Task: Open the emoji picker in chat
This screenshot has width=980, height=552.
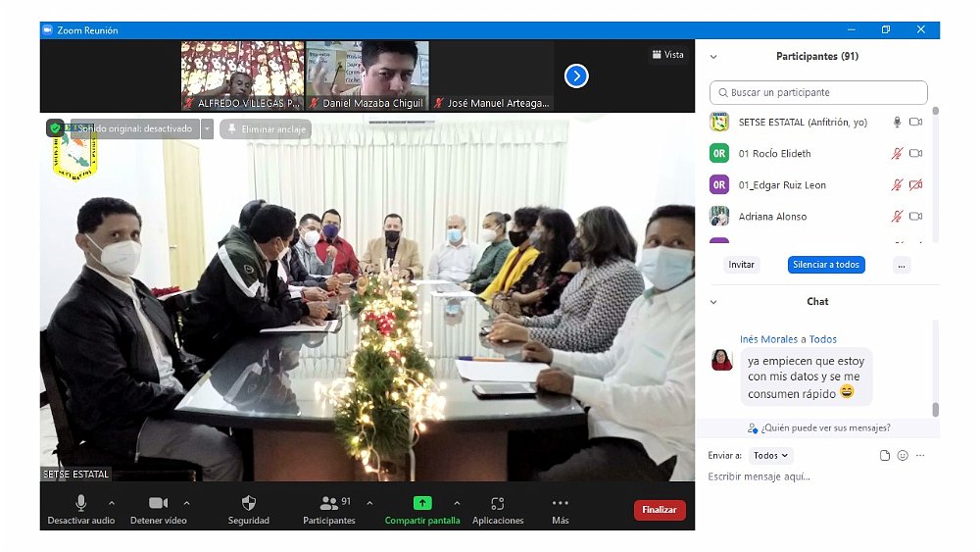Action: pyautogui.click(x=903, y=456)
